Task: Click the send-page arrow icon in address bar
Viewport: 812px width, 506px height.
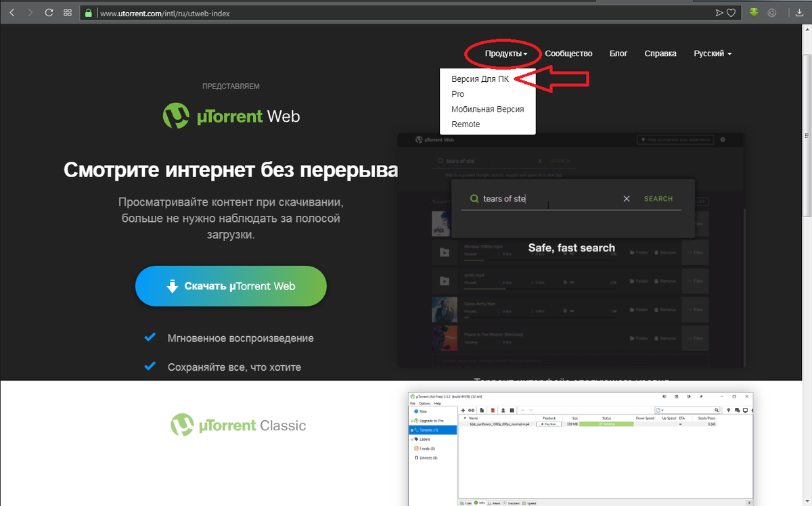Action: click(x=719, y=13)
